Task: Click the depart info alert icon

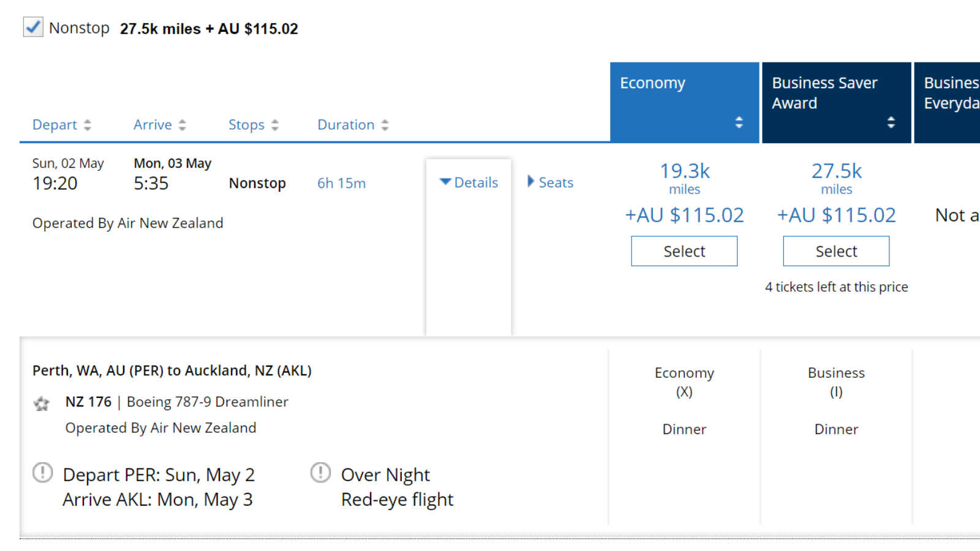Action: coord(43,473)
